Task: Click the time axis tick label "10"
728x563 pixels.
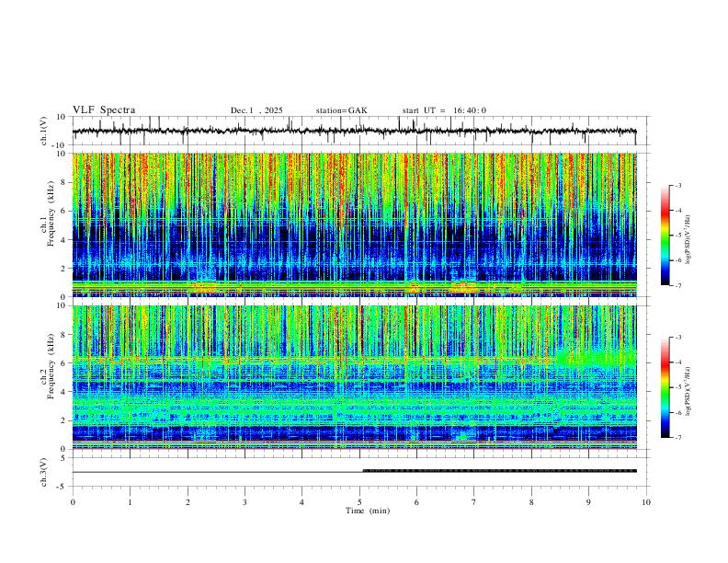Action: point(646,502)
